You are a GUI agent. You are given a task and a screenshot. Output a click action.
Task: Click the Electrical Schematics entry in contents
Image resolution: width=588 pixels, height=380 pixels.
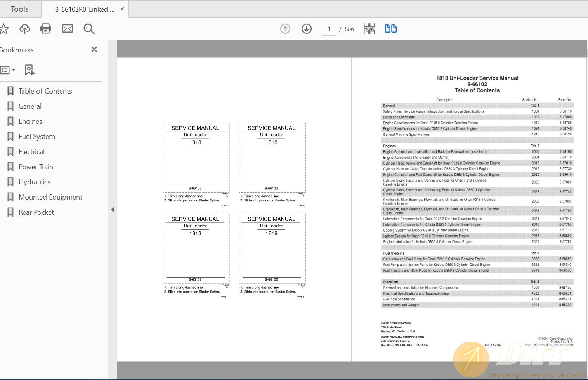tap(399, 299)
